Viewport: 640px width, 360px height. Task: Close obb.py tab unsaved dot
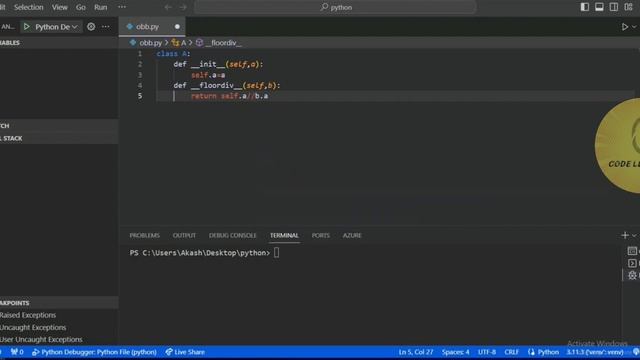177,27
